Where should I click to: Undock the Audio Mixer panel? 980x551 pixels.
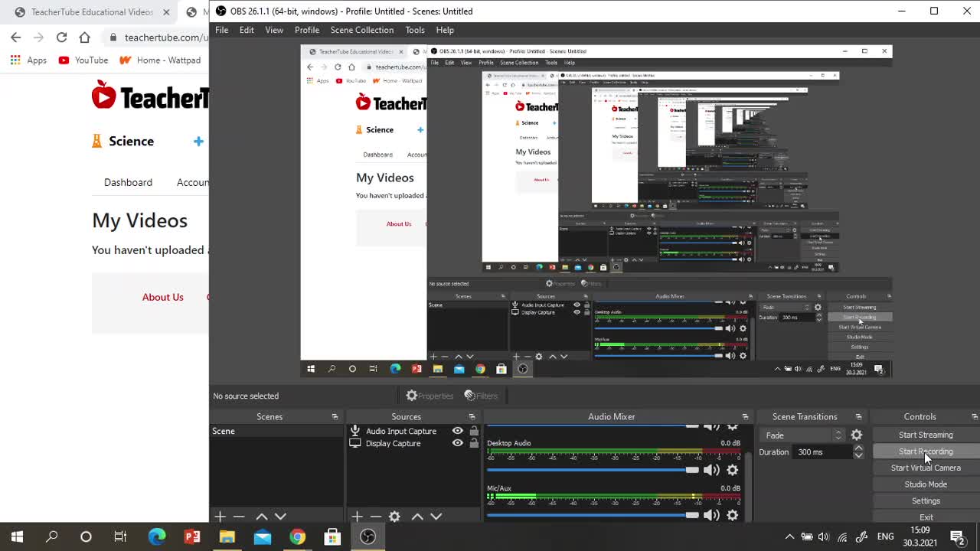coord(745,417)
